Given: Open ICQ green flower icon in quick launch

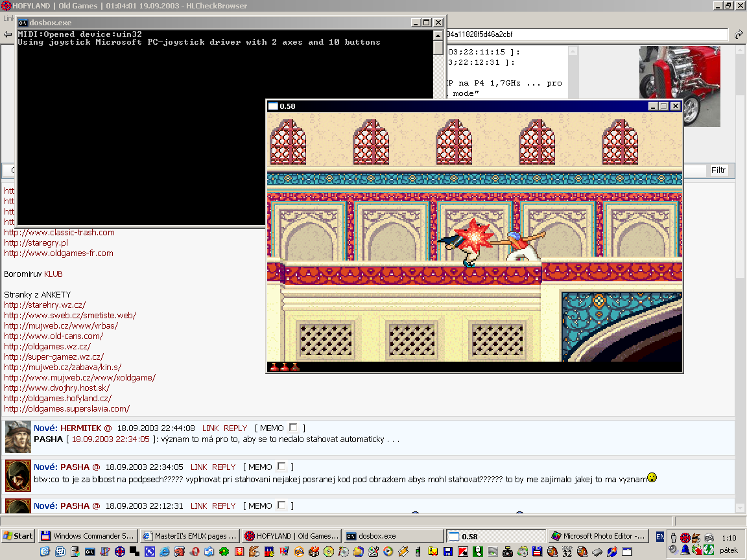Looking at the screenshot, I should click(x=224, y=552).
